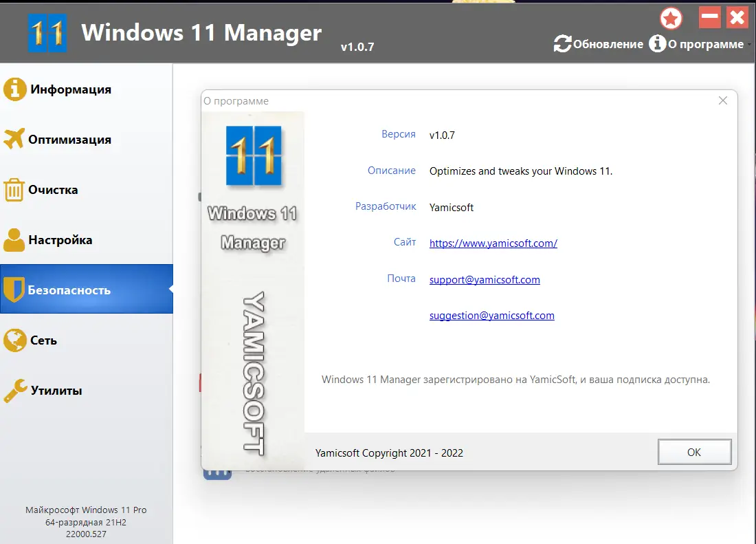Click the 22000.527 build number
The height and width of the screenshot is (544, 756).
tap(86, 534)
